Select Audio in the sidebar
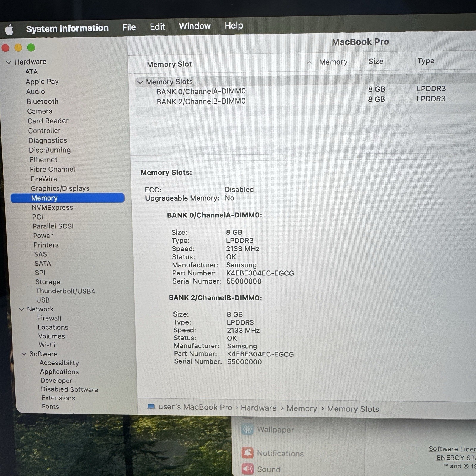 pyautogui.click(x=36, y=92)
